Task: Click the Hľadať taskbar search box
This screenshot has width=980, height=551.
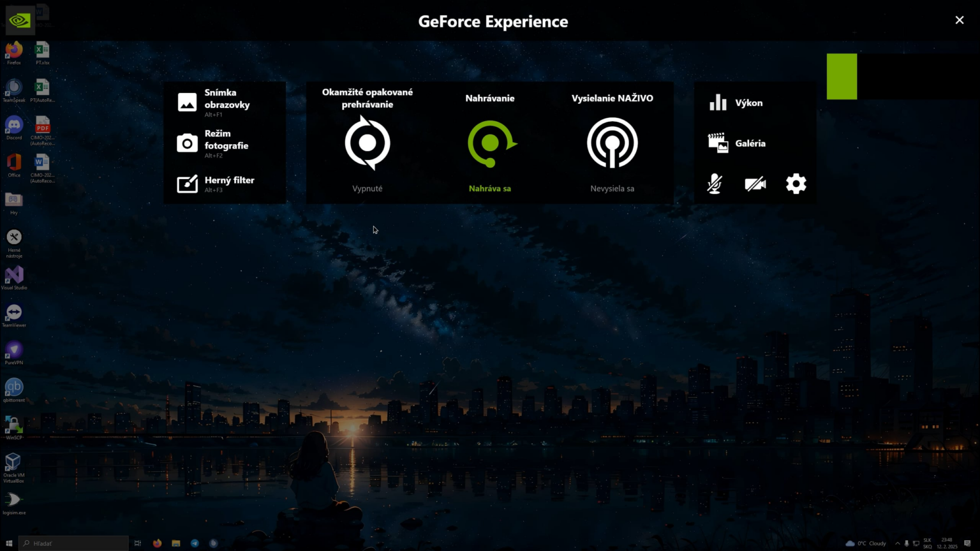Action: click(73, 543)
